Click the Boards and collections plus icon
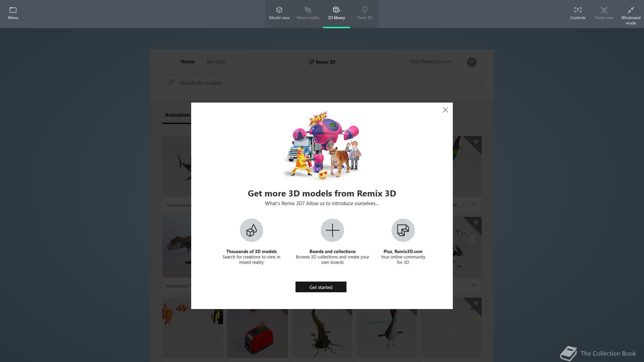Viewport: 644px width, 362px height. 332,230
